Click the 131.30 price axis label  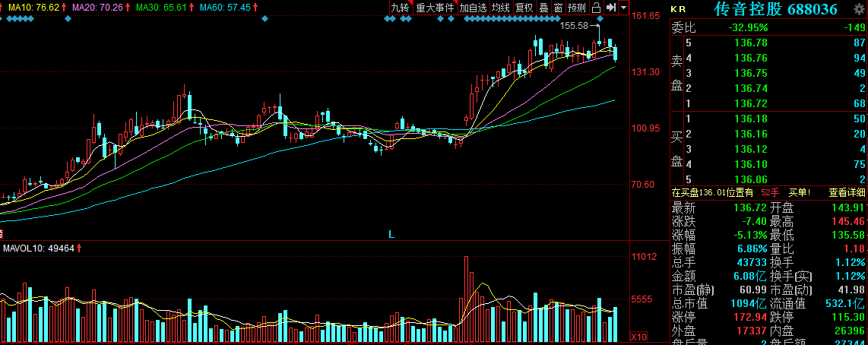click(646, 72)
